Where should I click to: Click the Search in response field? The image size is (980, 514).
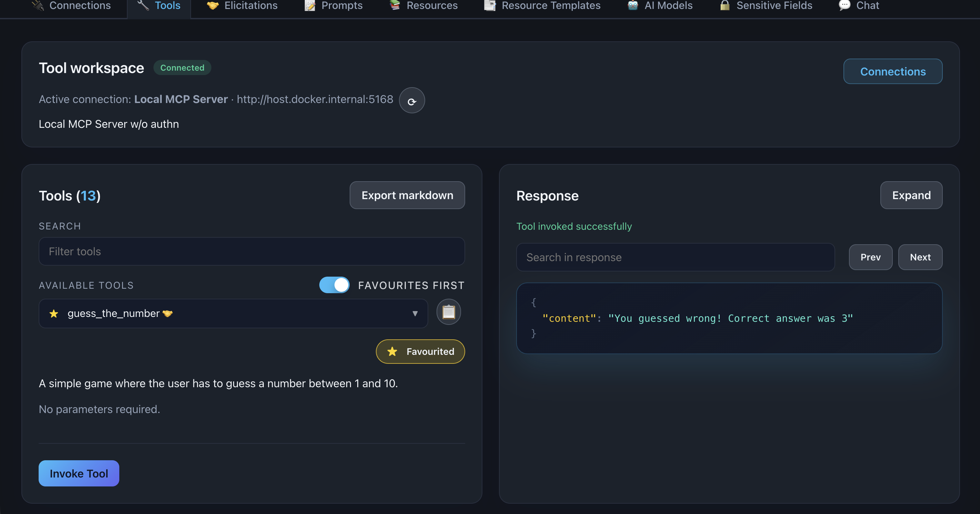click(675, 257)
